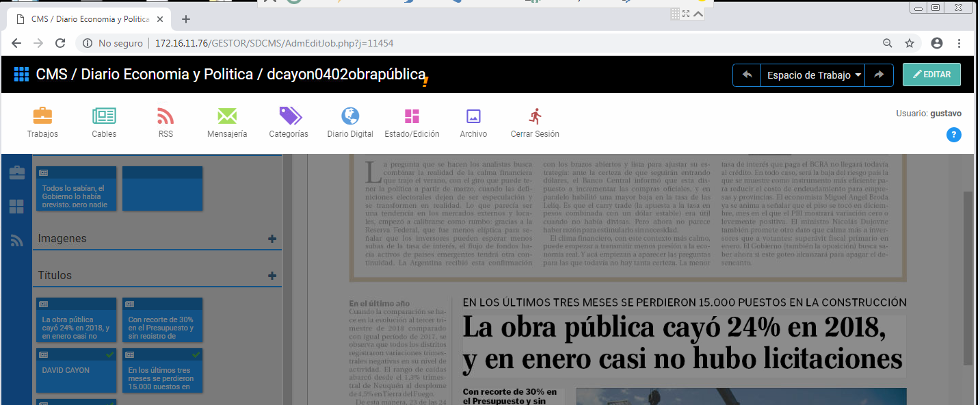The height and width of the screenshot is (405, 980).
Task: Close the CMS browser tab
Action: [160, 19]
